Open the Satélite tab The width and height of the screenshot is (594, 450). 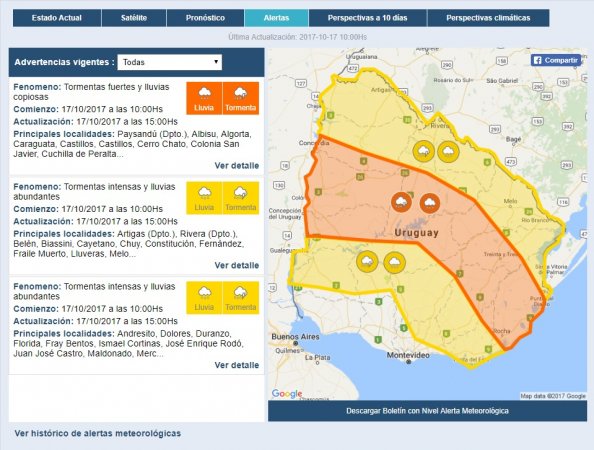pyautogui.click(x=134, y=18)
